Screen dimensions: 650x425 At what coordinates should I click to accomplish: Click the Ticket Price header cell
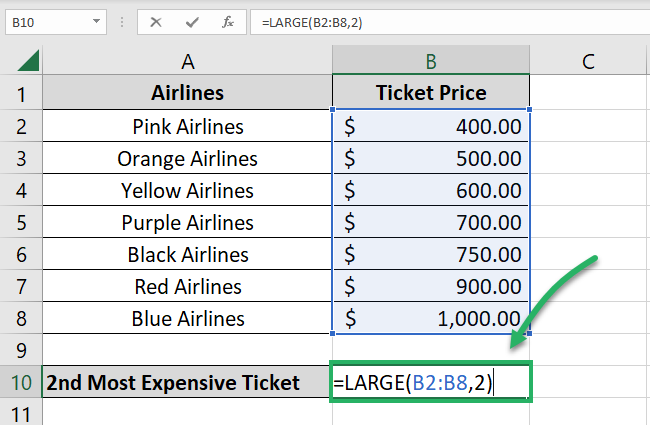pyautogui.click(x=430, y=94)
